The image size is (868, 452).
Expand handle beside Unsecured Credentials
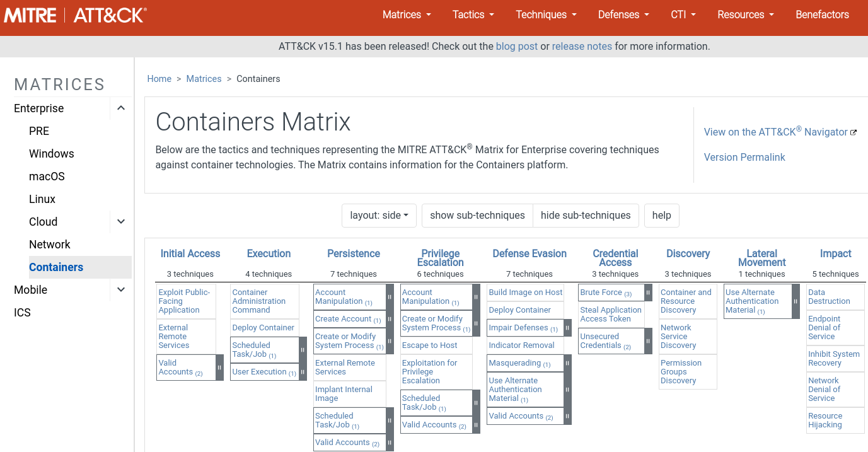pyautogui.click(x=648, y=341)
